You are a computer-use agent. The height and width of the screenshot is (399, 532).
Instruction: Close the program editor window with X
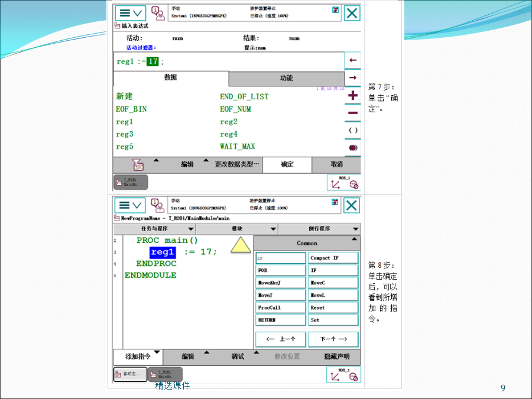(352, 205)
